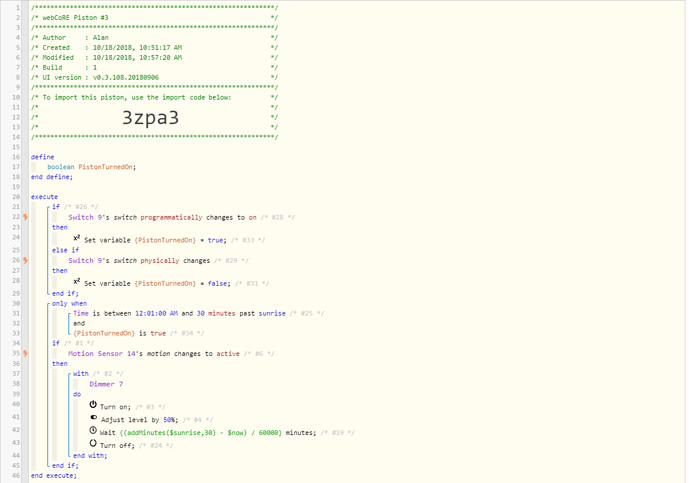Click end execute; line

[x=54, y=476]
